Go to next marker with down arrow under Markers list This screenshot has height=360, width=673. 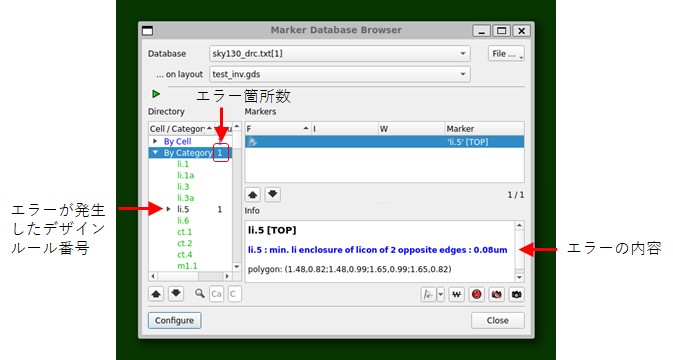(273, 195)
